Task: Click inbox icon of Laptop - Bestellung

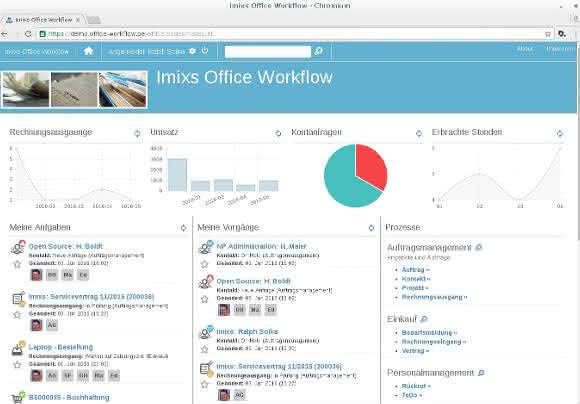Action: [18, 349]
